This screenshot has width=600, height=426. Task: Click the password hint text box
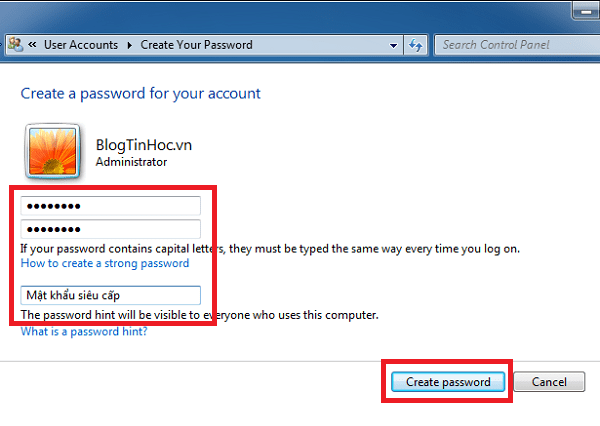111,295
